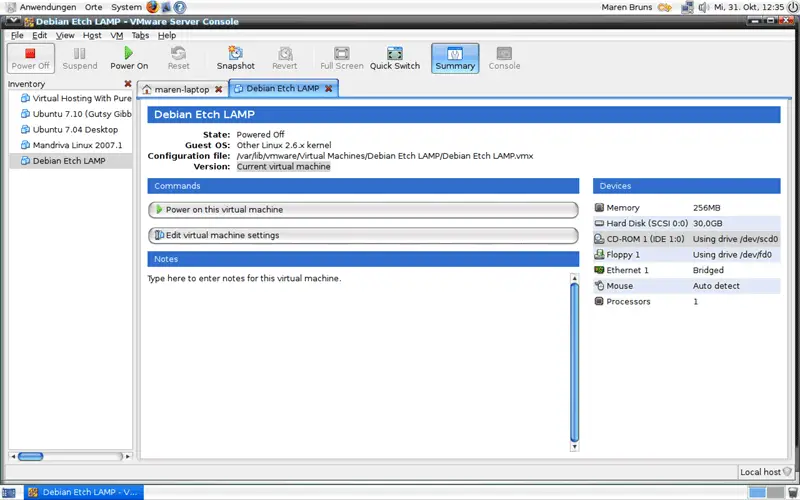Image resolution: width=800 pixels, height=500 pixels.
Task: Select Virtual Hosting With Pure inventory item
Action: [71, 98]
